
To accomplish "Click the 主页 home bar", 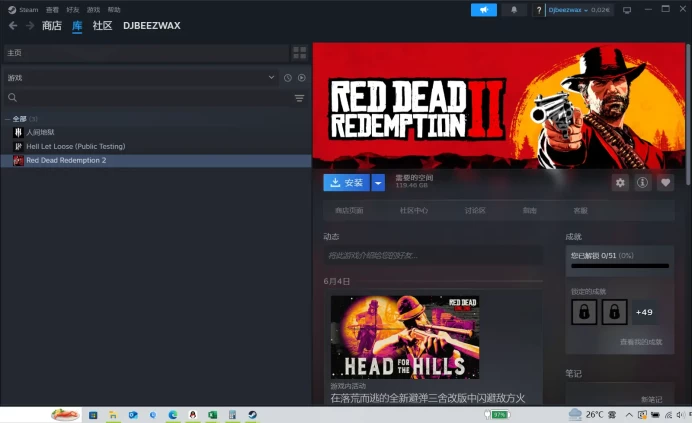I will coord(147,53).
